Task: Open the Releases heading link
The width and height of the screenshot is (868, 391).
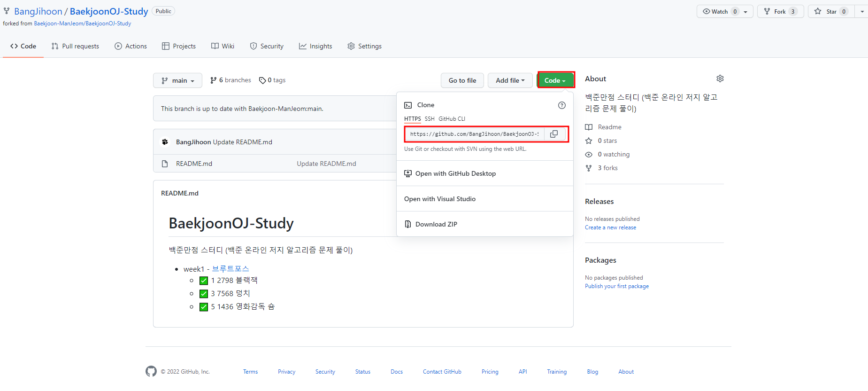Action: (x=599, y=201)
